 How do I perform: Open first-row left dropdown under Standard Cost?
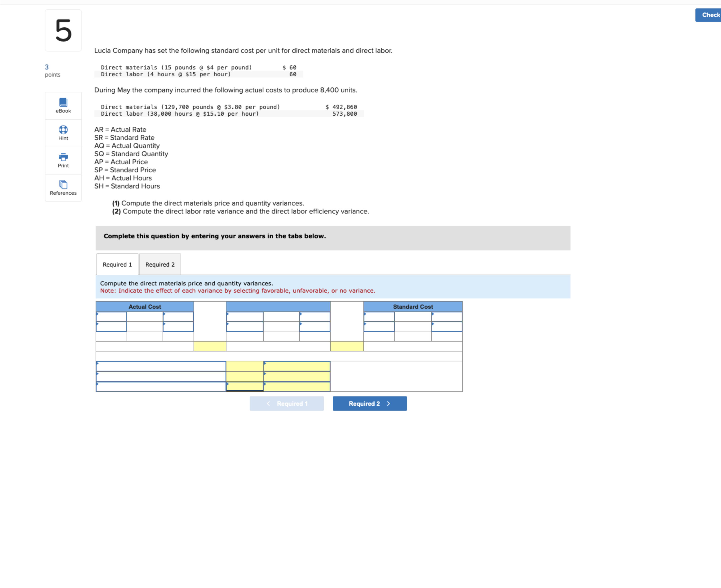[379, 316]
